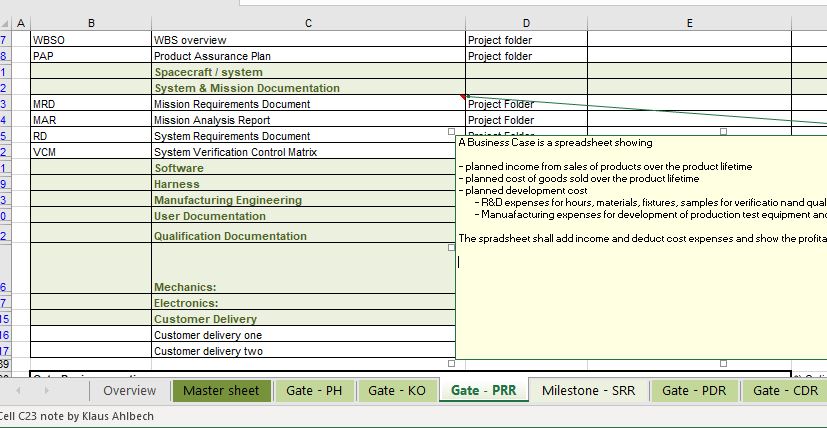Image resolution: width=827 pixels, height=428 pixels.
Task: Click Project folder cell in WBSO row
Action: 526,40
